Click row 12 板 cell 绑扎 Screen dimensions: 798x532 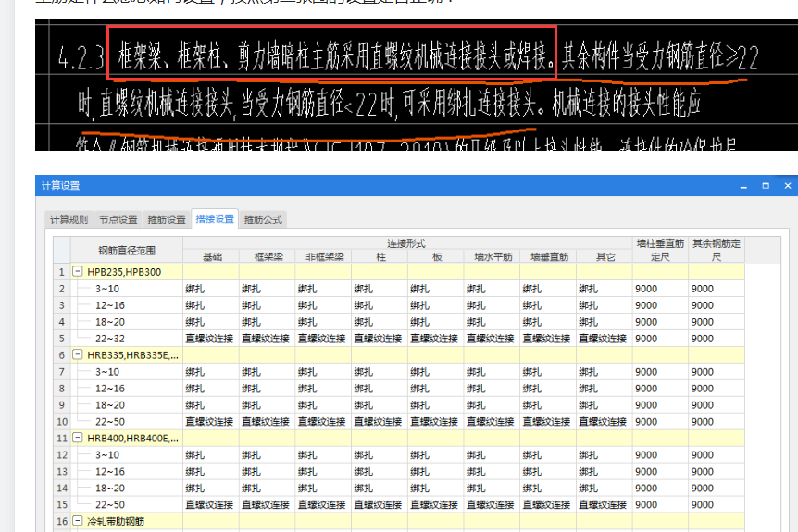[436, 454]
